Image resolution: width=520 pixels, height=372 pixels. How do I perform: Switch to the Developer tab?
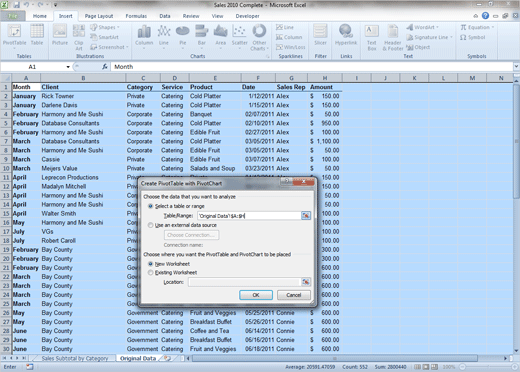coord(247,16)
